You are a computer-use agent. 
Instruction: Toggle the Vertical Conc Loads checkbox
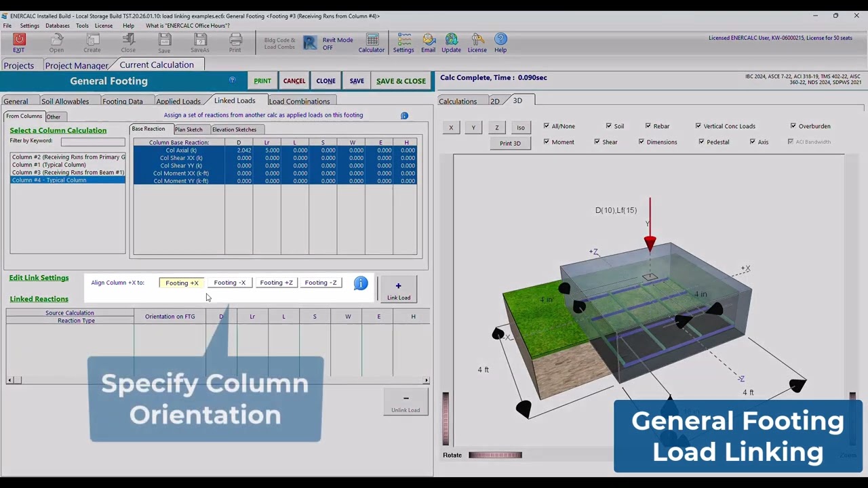(698, 126)
